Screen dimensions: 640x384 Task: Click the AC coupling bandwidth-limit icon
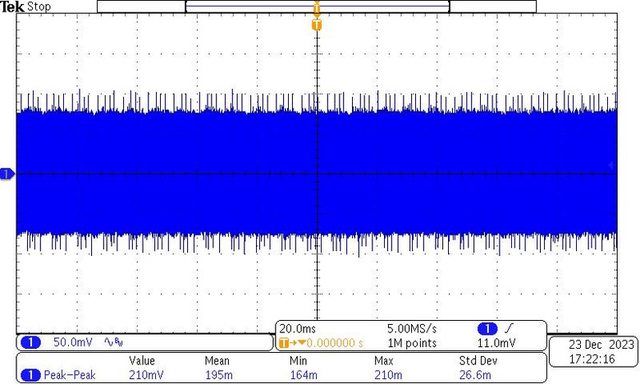pos(114,342)
